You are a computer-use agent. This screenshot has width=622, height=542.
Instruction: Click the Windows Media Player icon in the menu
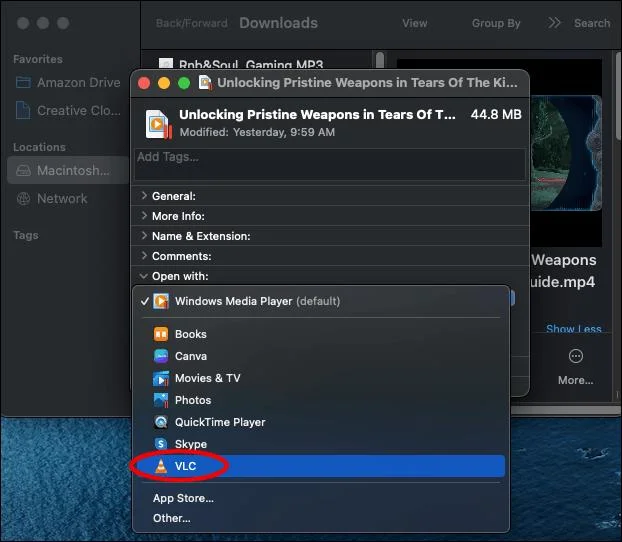(161, 301)
